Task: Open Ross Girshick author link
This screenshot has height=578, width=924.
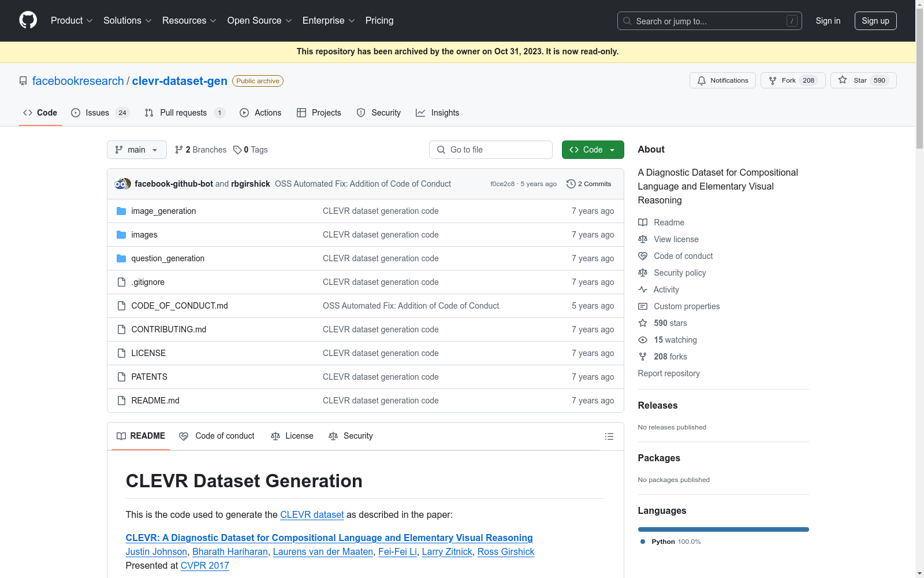Action: (506, 551)
